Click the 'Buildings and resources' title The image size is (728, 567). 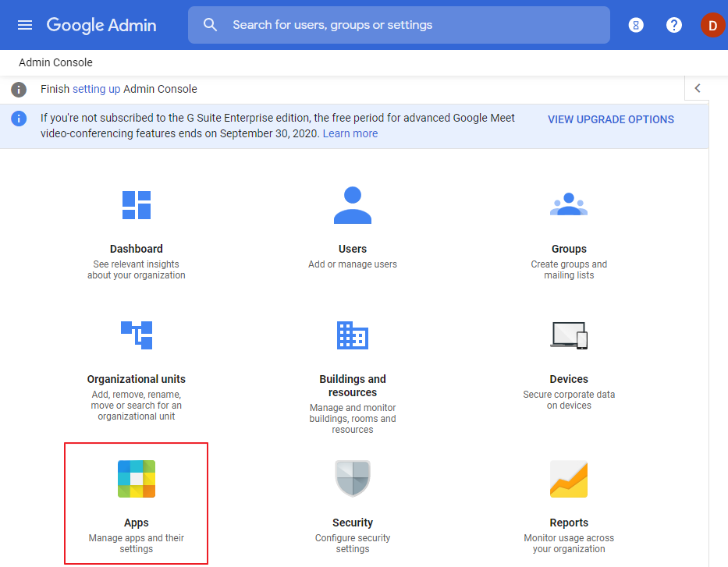tap(353, 385)
